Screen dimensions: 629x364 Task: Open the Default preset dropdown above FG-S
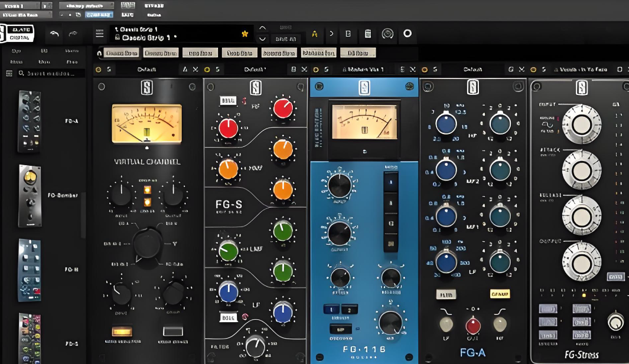pos(255,70)
